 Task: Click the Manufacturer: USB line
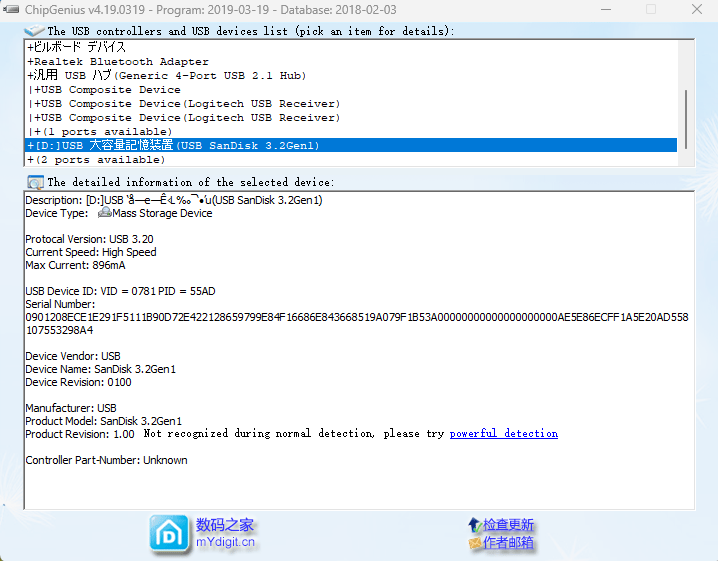click(71, 408)
